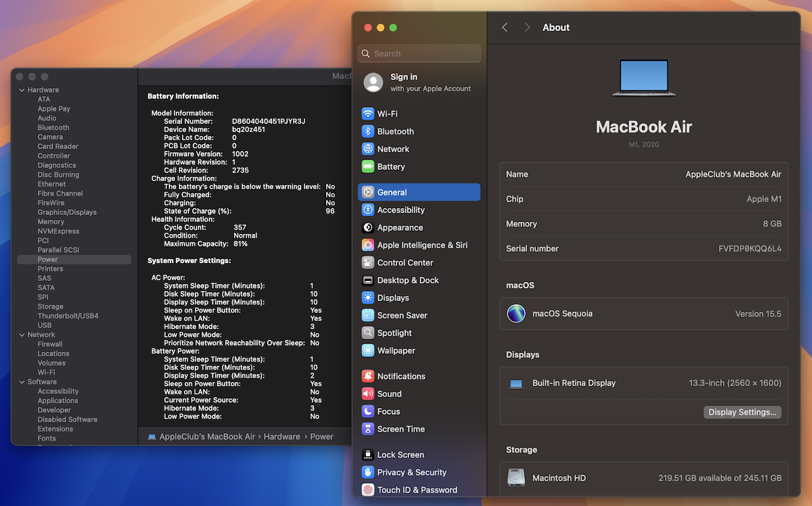The height and width of the screenshot is (506, 812).
Task: Select Memory in System Information sidebar
Action: (51, 222)
